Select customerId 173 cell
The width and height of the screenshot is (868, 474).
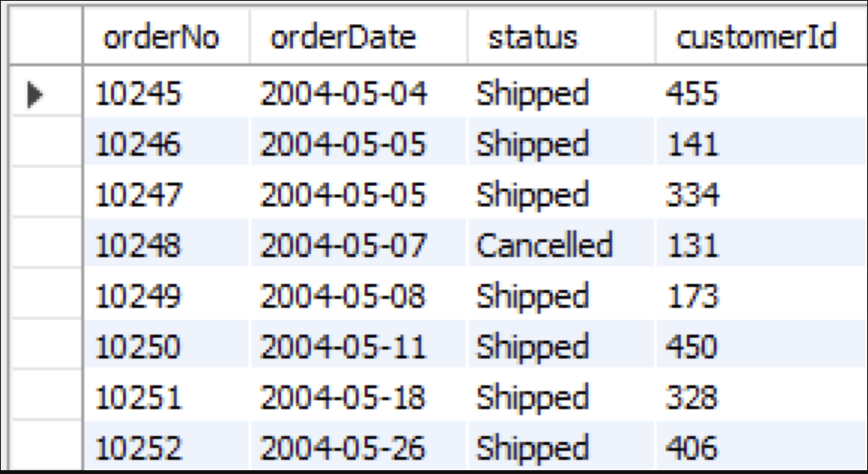tap(762, 295)
